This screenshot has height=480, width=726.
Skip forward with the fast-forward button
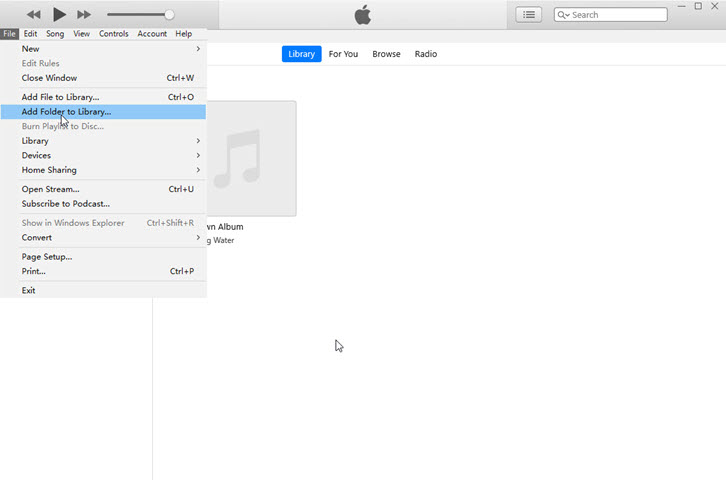click(84, 15)
